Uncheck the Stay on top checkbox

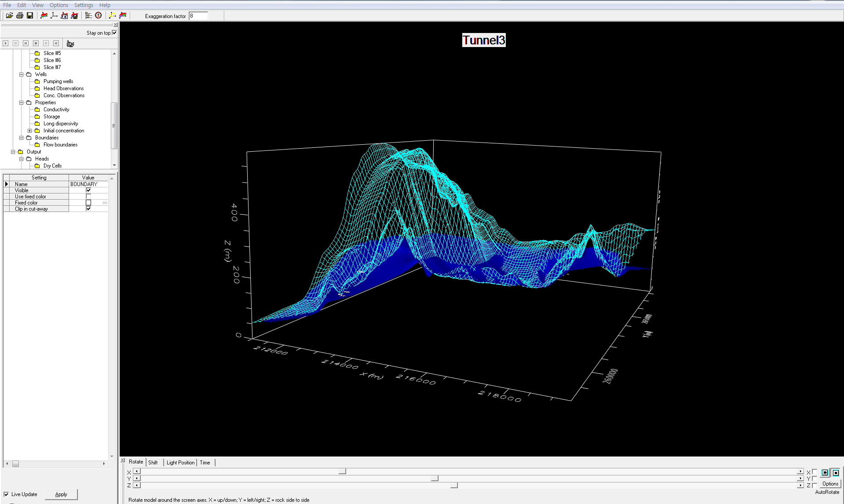pyautogui.click(x=115, y=33)
